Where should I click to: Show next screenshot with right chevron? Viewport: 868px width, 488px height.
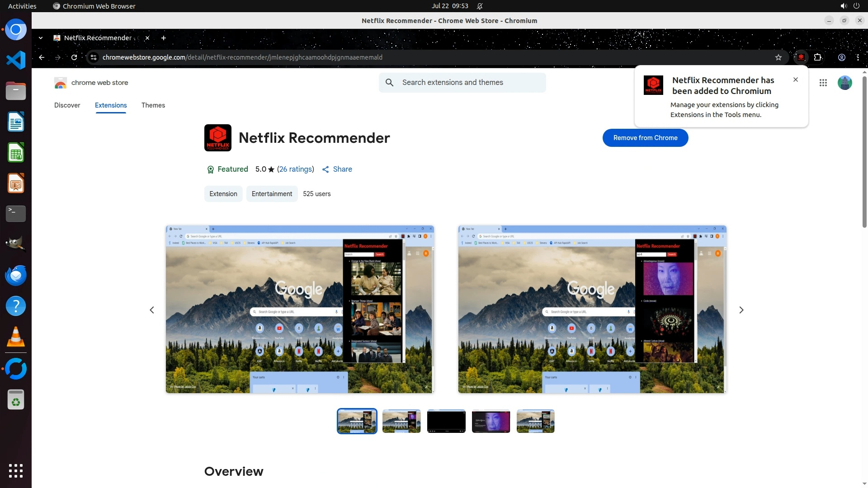tap(741, 310)
